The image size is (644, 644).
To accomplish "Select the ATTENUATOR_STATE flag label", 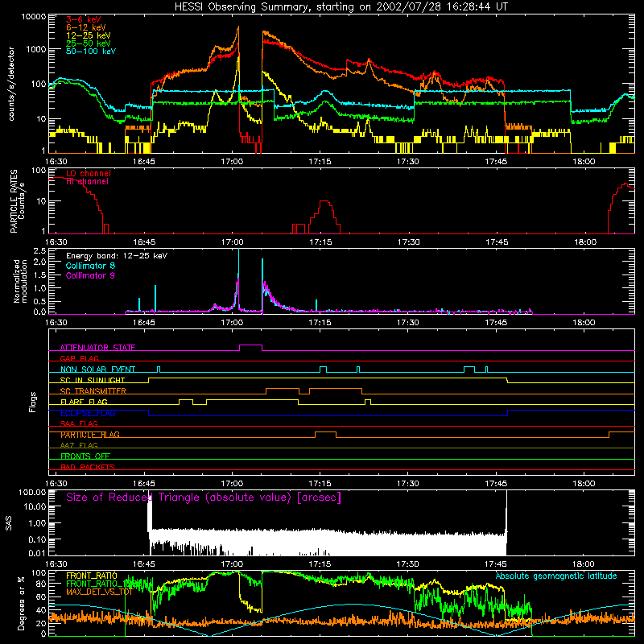I will tap(97, 348).
